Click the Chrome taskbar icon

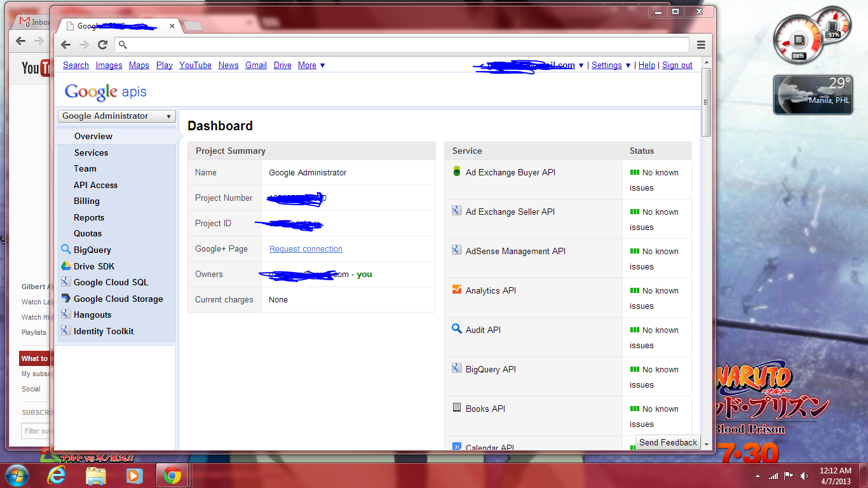[x=172, y=475]
